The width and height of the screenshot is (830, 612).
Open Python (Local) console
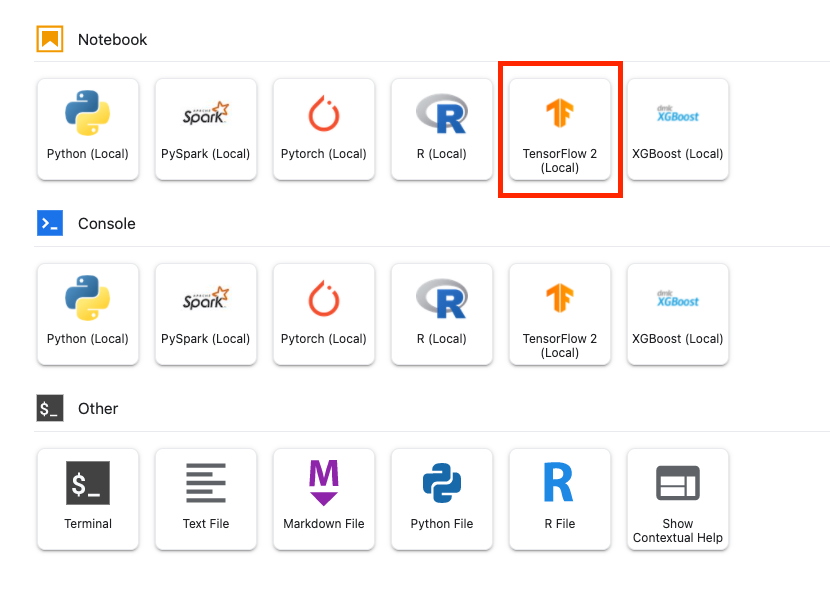[88, 314]
